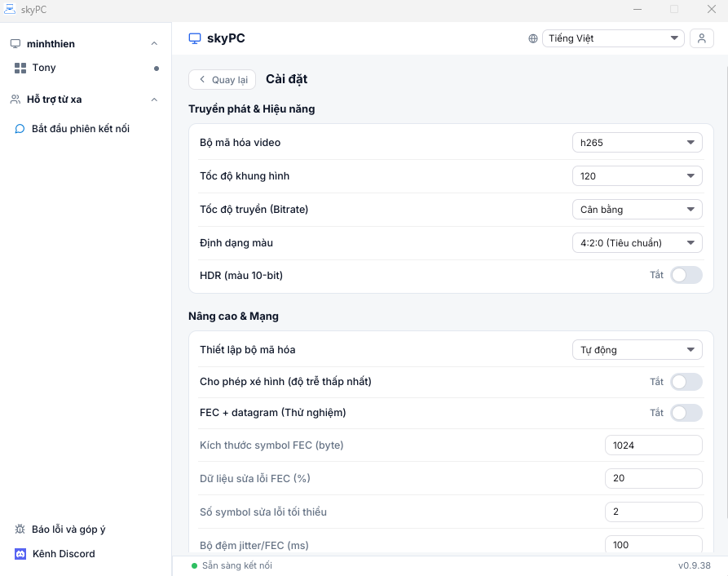Open the user account profile icon
Image resolution: width=728 pixels, height=576 pixels.
pos(702,38)
